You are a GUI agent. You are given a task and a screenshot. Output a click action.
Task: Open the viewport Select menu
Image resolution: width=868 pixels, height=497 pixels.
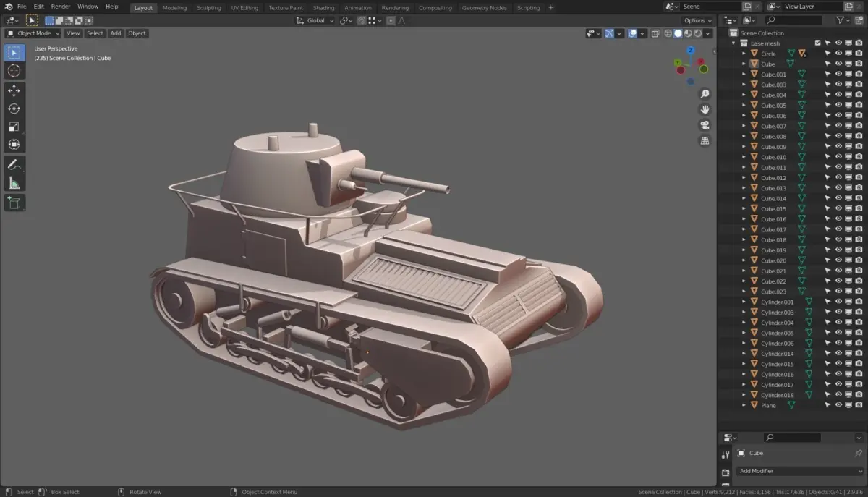pos(95,33)
